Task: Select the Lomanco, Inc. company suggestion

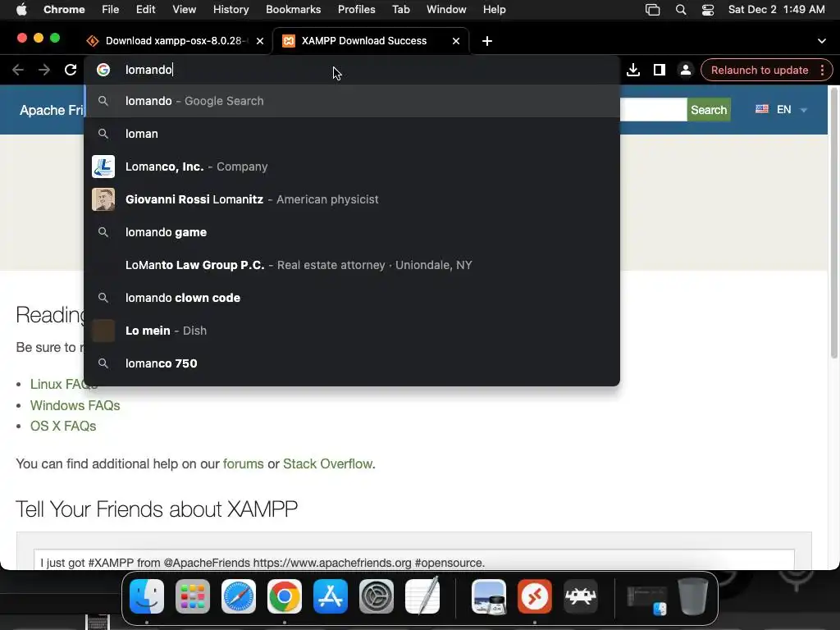Action: pos(352,167)
